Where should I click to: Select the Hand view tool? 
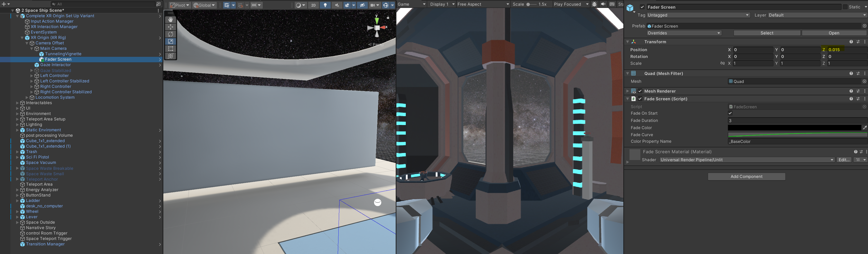(171, 19)
